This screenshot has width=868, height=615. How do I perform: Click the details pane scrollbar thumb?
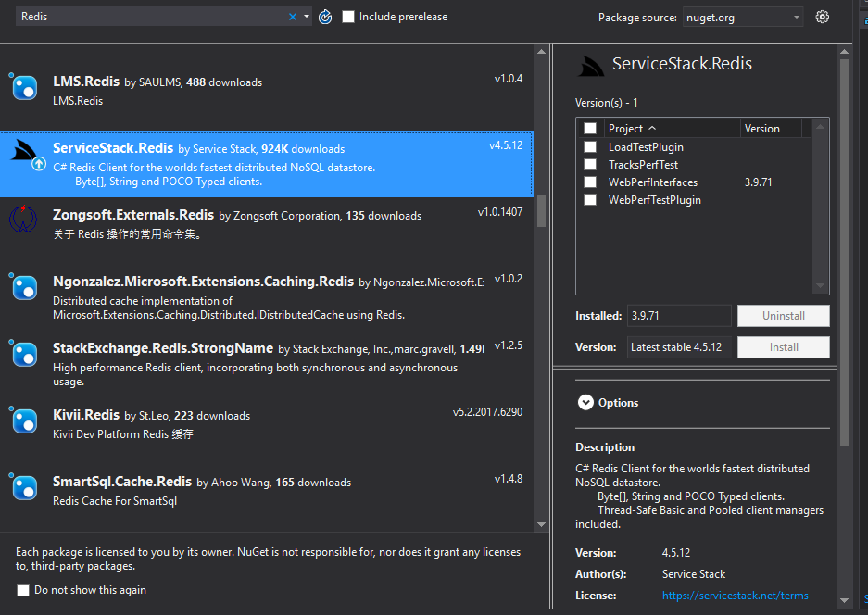tap(844, 253)
